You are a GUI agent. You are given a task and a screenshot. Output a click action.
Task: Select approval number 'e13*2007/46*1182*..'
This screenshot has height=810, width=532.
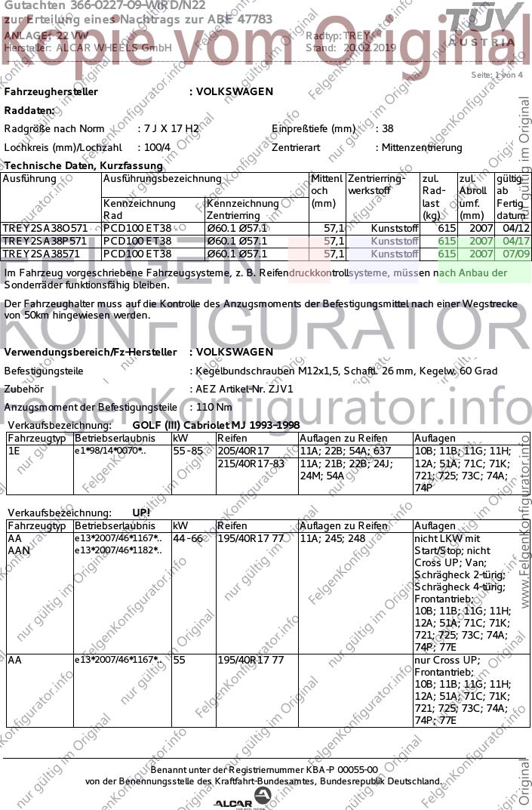point(118,550)
